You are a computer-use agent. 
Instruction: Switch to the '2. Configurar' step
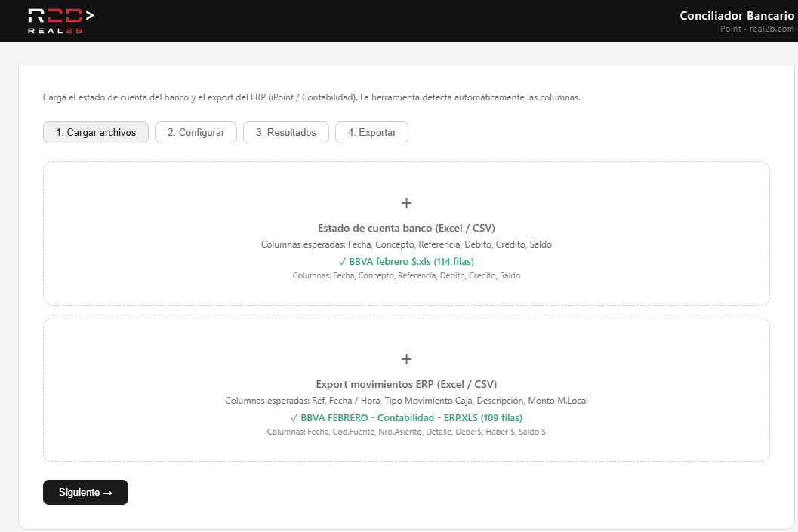click(x=196, y=132)
